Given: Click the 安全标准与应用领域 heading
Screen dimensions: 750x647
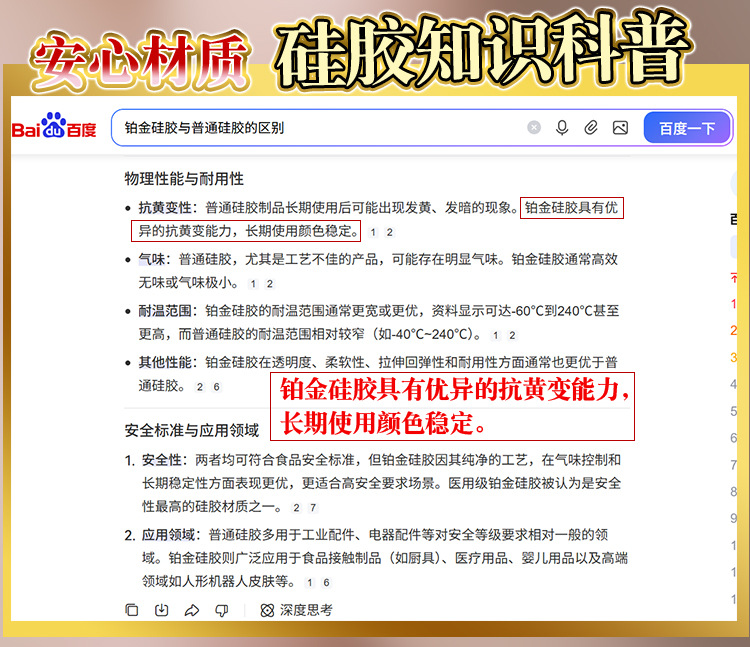Looking at the screenshot, I should [191, 430].
